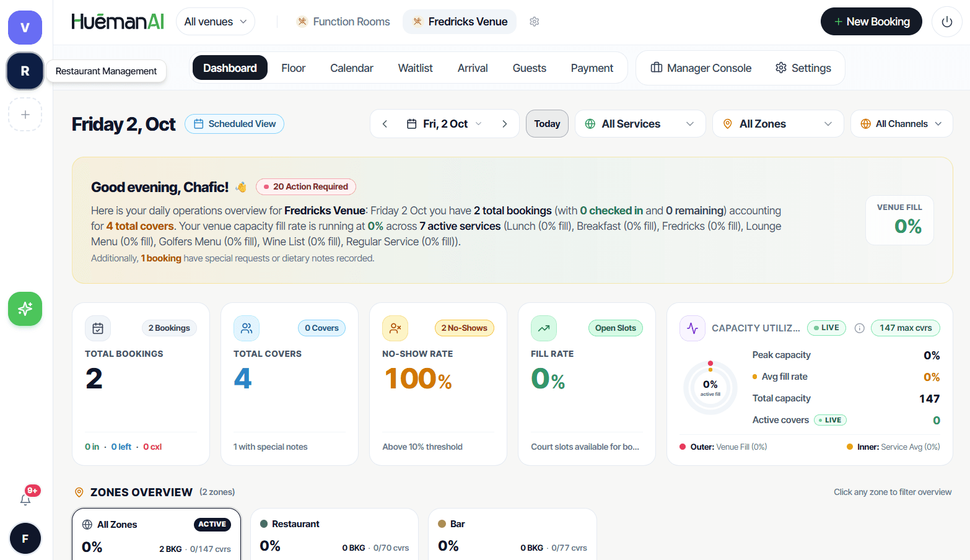Click the Total Bookings calendar icon
This screenshot has height=560, width=970.
98,328
